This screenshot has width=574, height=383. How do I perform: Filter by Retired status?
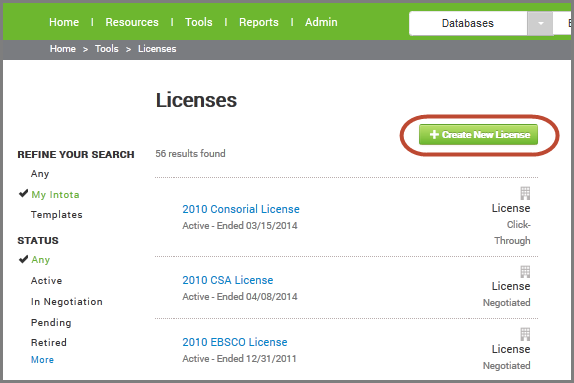(x=49, y=343)
